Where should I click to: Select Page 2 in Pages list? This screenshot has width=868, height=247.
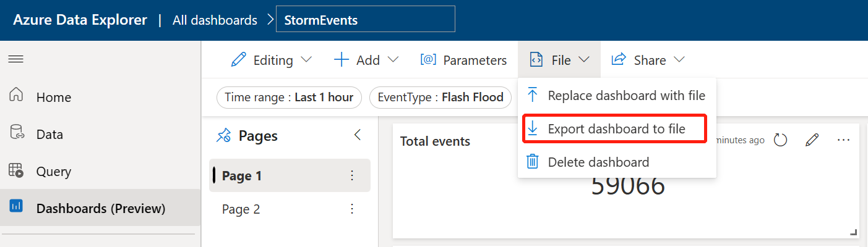pyautogui.click(x=290, y=209)
